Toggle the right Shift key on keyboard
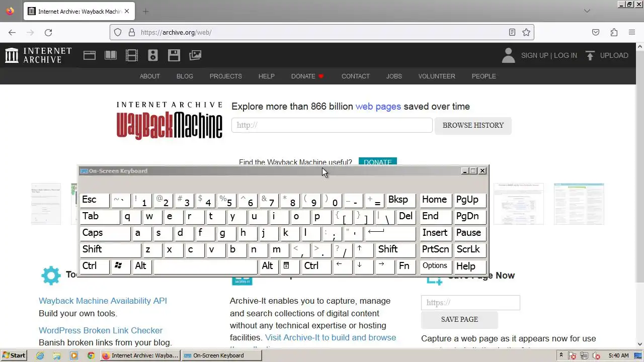The image size is (644, 362). point(396,249)
